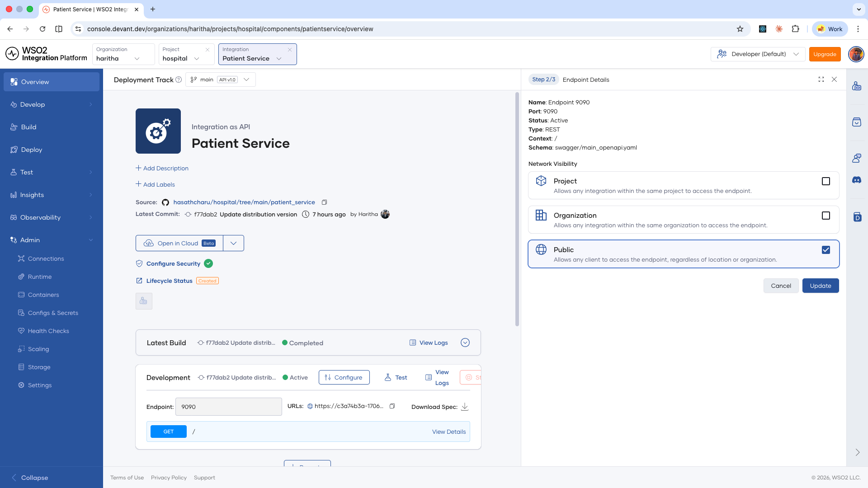Click the disabled copilot icon button below Lifecycle Status

(x=144, y=301)
